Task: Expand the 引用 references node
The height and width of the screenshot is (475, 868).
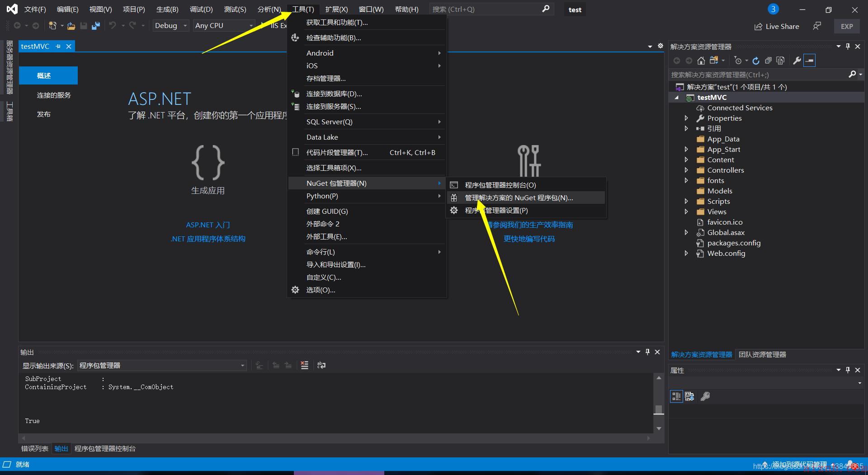Action: (x=686, y=128)
